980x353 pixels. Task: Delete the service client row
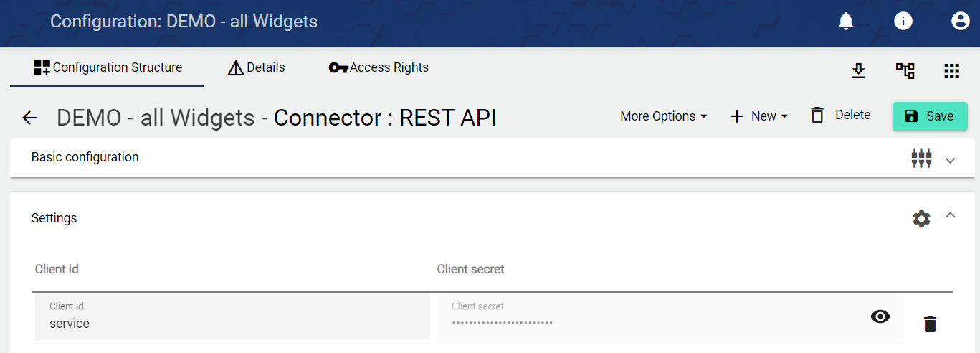point(930,324)
